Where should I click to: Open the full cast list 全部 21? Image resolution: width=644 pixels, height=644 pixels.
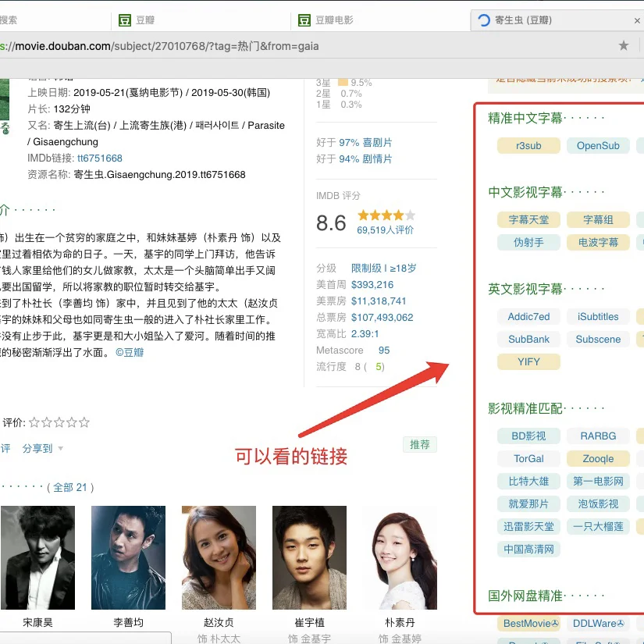click(70, 488)
